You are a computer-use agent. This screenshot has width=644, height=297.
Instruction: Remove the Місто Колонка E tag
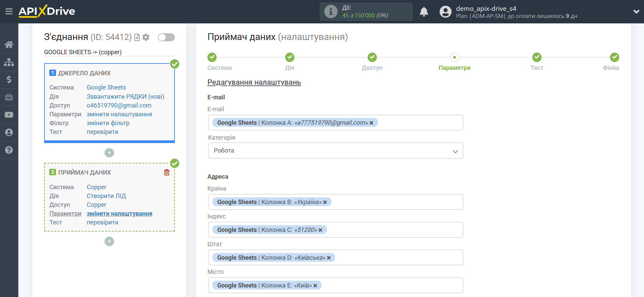315,285
